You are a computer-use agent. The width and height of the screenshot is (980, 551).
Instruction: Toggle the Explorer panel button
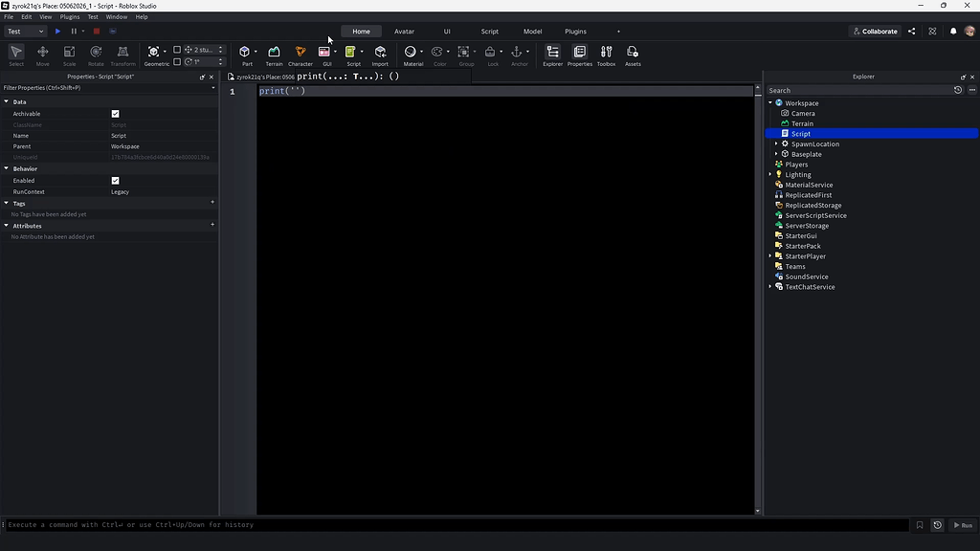click(552, 55)
